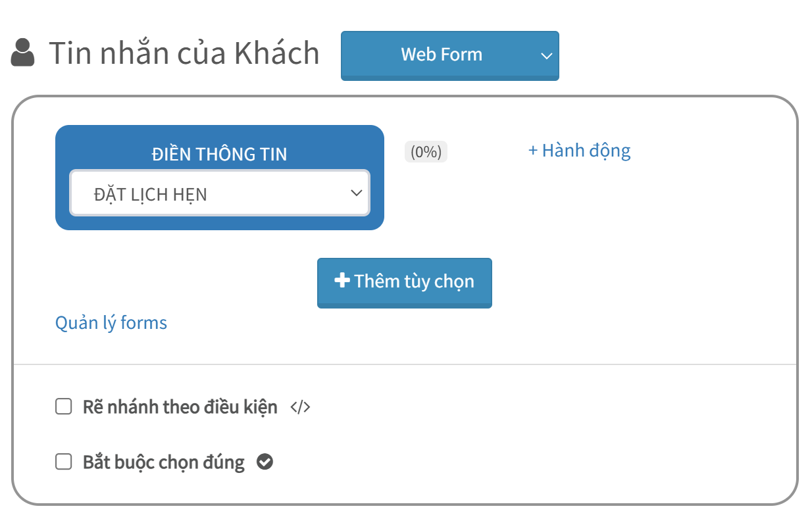
Task: Click the Web Form button label text
Action: click(442, 54)
